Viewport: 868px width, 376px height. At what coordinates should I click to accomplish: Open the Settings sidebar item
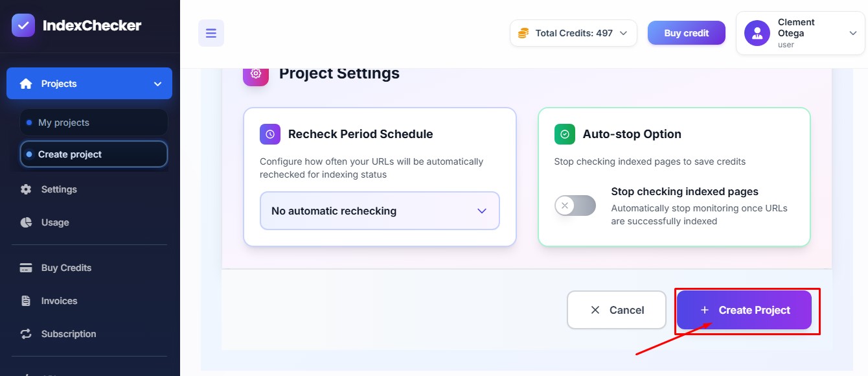[x=58, y=189]
